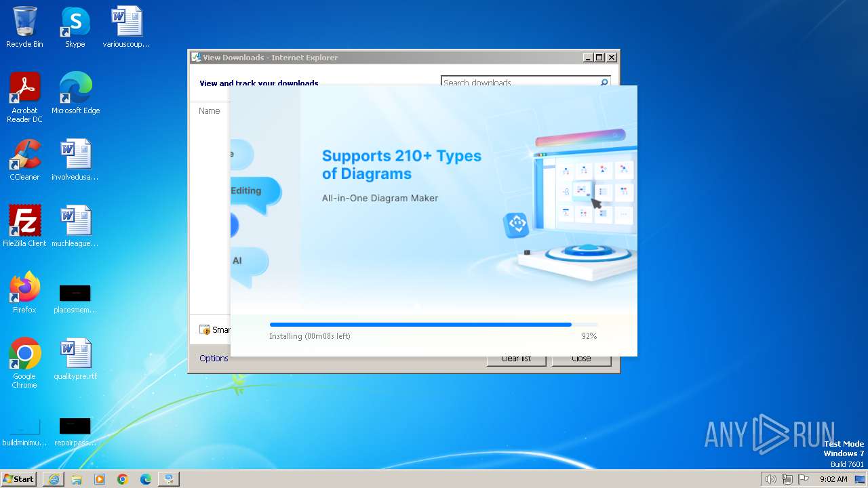
Task: Maximize the View Downloads window
Action: pyautogui.click(x=599, y=58)
